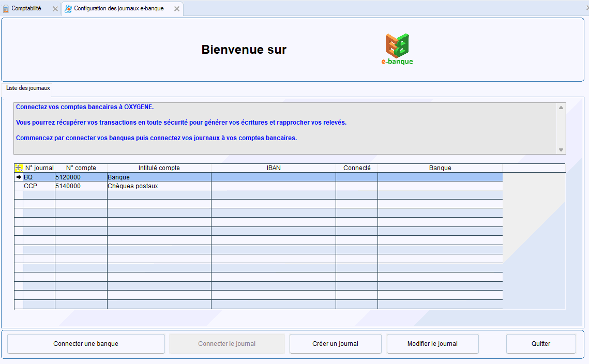Viewport: 589px width, 364px height.
Task: Click the line starting Vous pourrez récupérer vos transactions
Action: [182, 123]
